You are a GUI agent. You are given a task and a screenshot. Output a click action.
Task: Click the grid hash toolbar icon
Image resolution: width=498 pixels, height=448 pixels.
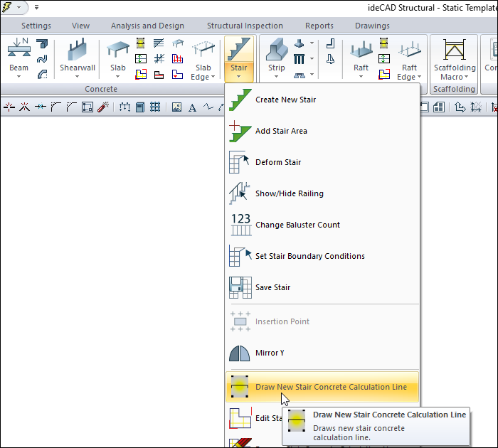(155, 107)
